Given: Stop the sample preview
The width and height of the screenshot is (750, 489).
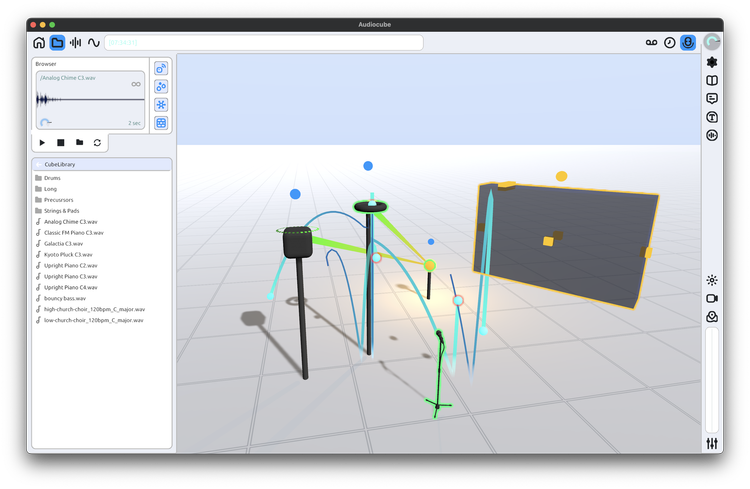Looking at the screenshot, I should point(61,143).
